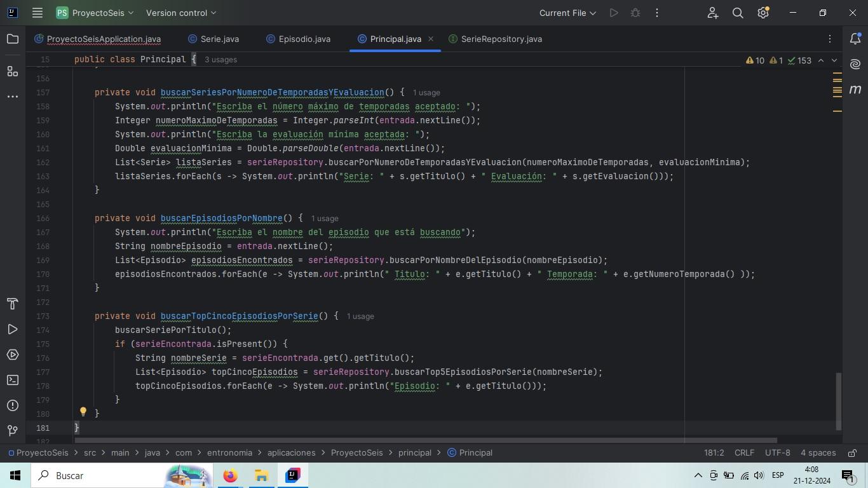This screenshot has width=868, height=488.
Task: Click the horizontal editor scrollbar
Action: coord(426,440)
